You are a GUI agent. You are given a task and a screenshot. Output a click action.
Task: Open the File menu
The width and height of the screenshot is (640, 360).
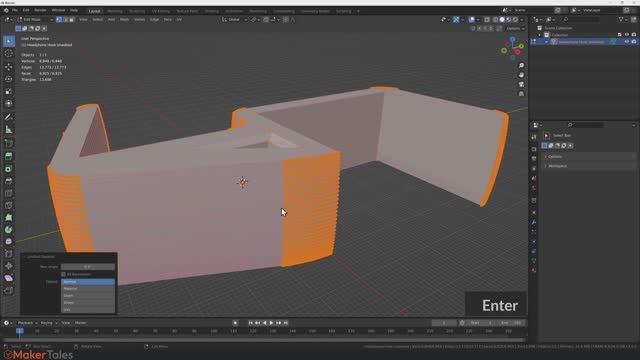15,10
